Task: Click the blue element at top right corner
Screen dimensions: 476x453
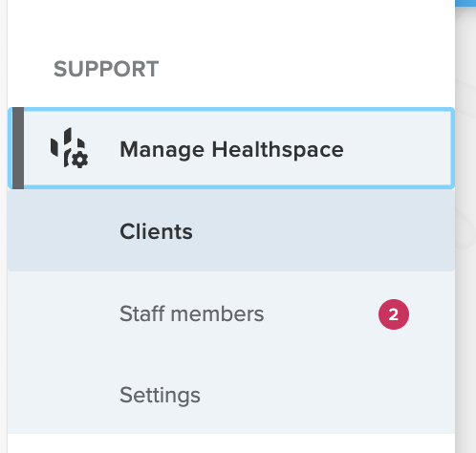Action: pos(465,3)
